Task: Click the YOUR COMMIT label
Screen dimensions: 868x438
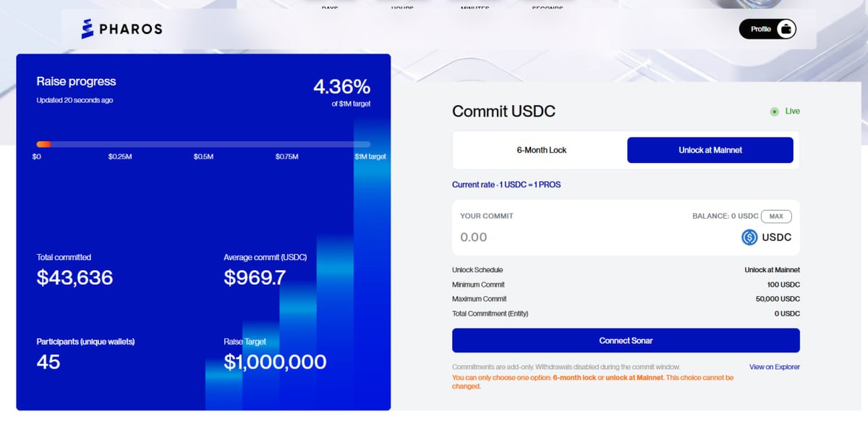Action: [487, 216]
